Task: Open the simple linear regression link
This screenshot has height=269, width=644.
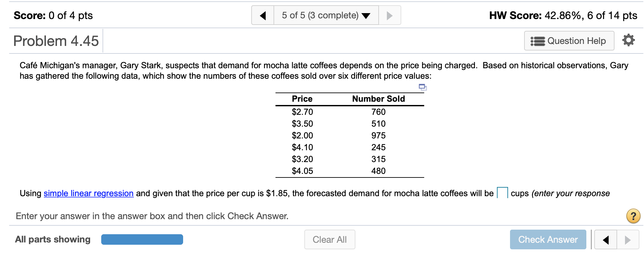Action: pos(88,194)
